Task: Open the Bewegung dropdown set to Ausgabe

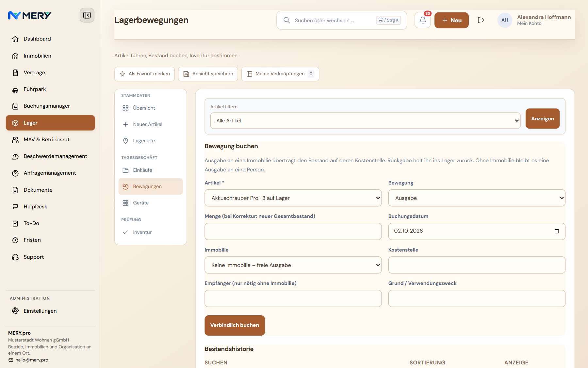Action: click(x=477, y=198)
